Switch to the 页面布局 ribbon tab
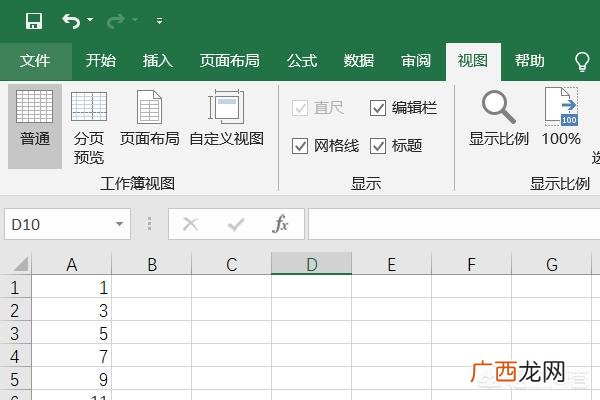Screen dimensions: 600x400 pyautogui.click(x=230, y=60)
